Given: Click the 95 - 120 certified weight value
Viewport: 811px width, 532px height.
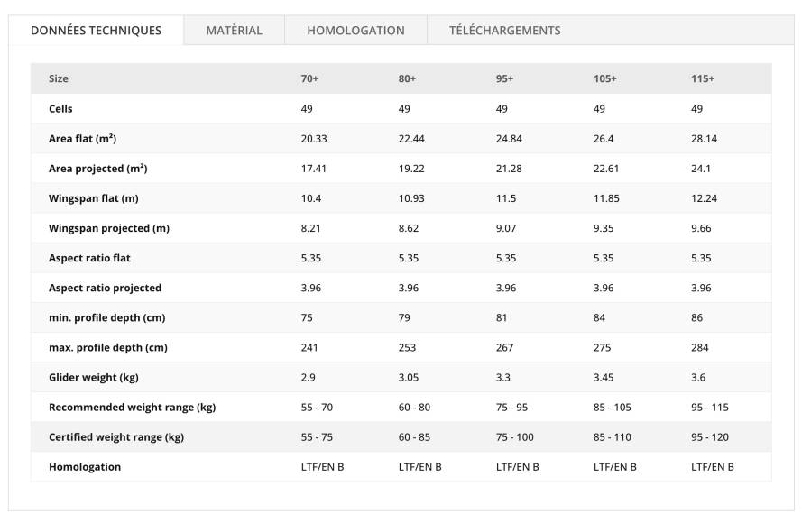Looking at the screenshot, I should (x=710, y=436).
